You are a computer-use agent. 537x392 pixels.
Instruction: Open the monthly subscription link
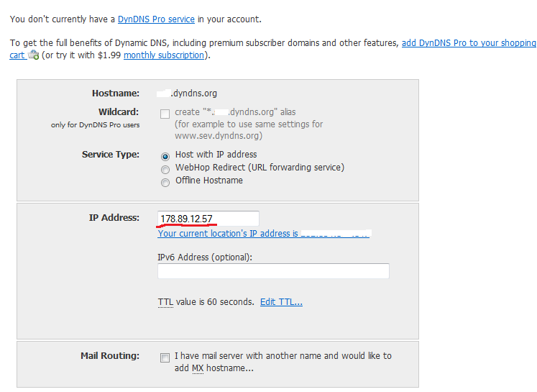[x=164, y=55]
